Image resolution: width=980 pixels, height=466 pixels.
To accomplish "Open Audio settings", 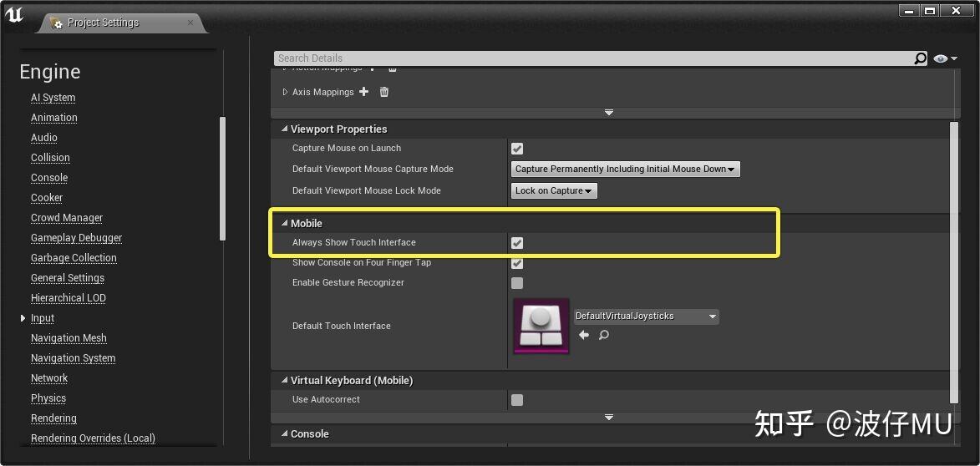I will coord(44,138).
